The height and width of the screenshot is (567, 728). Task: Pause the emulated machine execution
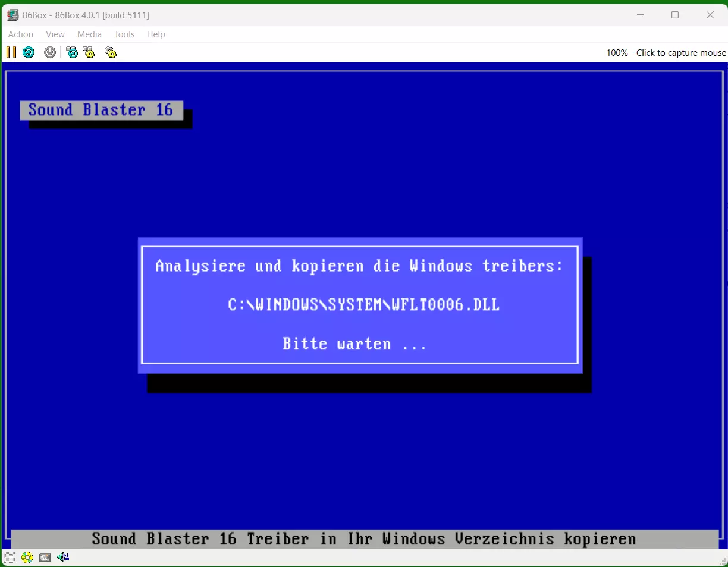pyautogui.click(x=11, y=52)
